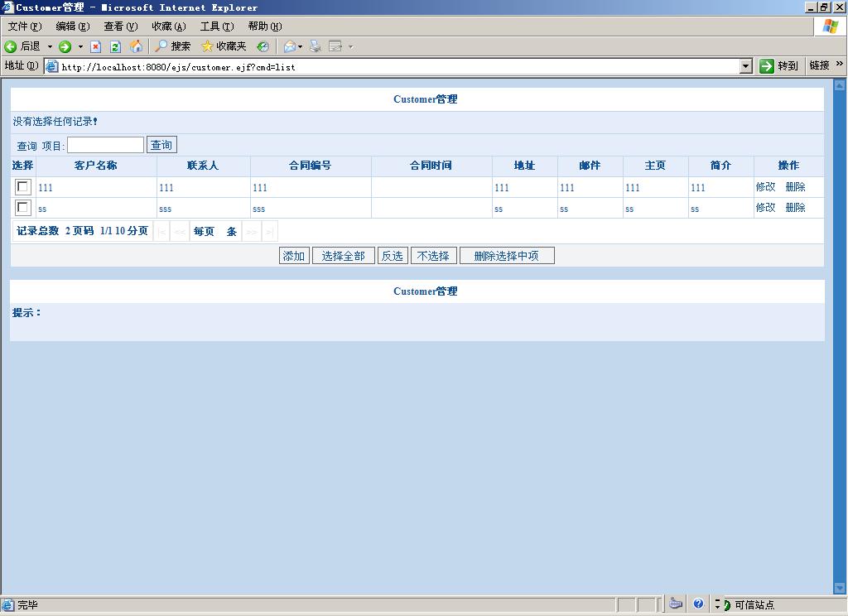Click 修改 link in row ss
This screenshot has width=848, height=616.
coord(765,207)
